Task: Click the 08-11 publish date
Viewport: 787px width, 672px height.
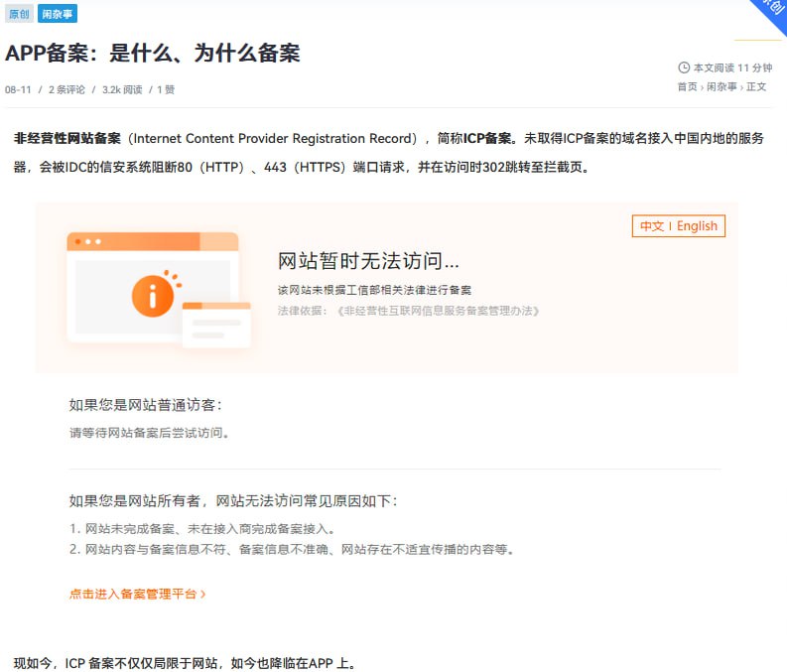Action: (x=18, y=90)
